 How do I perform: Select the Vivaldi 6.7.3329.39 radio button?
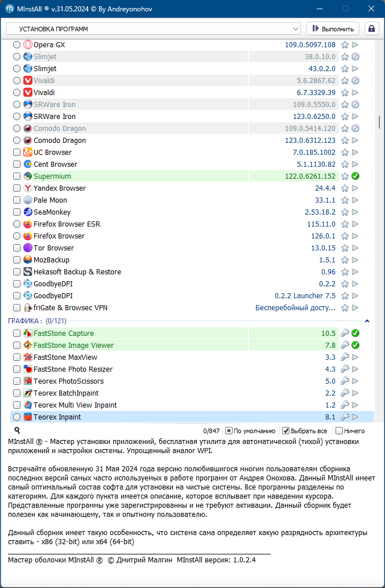tap(16, 93)
